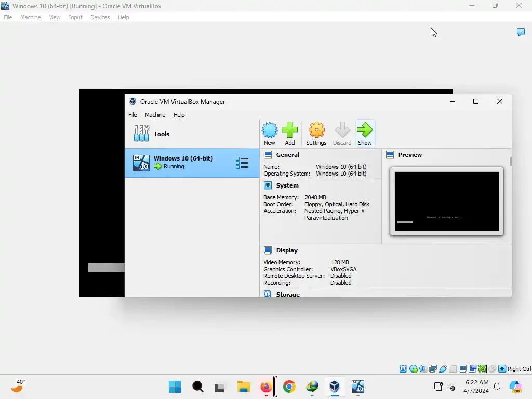
Task: Open taskbar Search
Action: coord(197,387)
